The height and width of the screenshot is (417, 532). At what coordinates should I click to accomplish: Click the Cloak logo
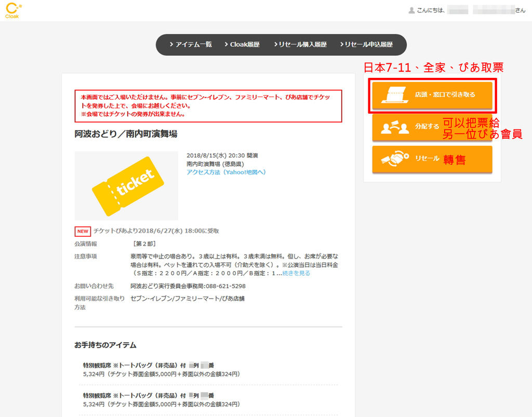13,10
